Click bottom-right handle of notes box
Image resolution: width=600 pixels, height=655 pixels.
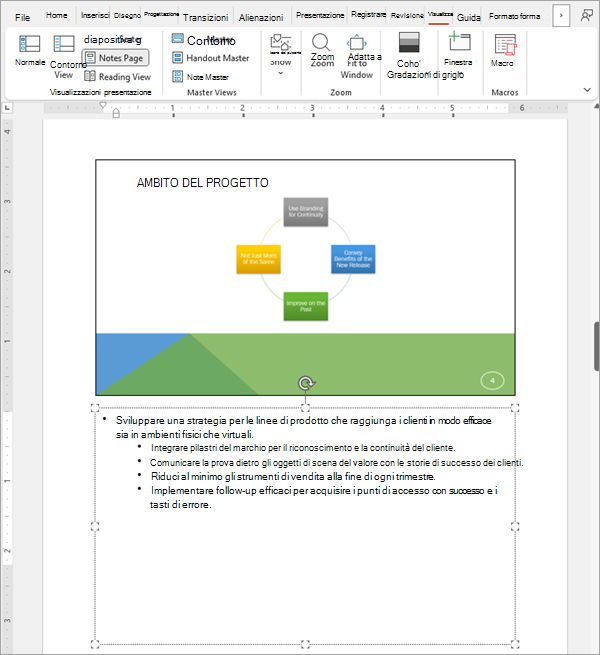[515, 644]
